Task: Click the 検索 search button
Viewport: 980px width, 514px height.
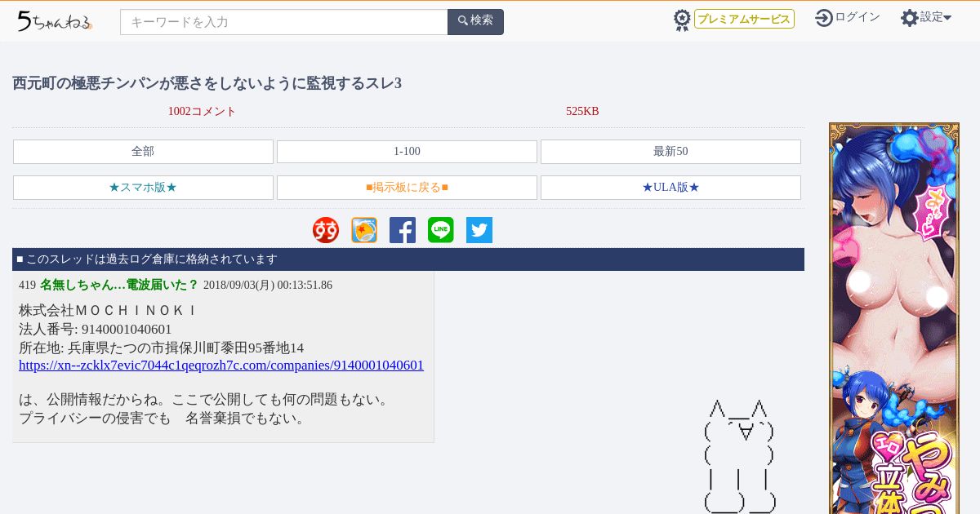Action: (475, 22)
